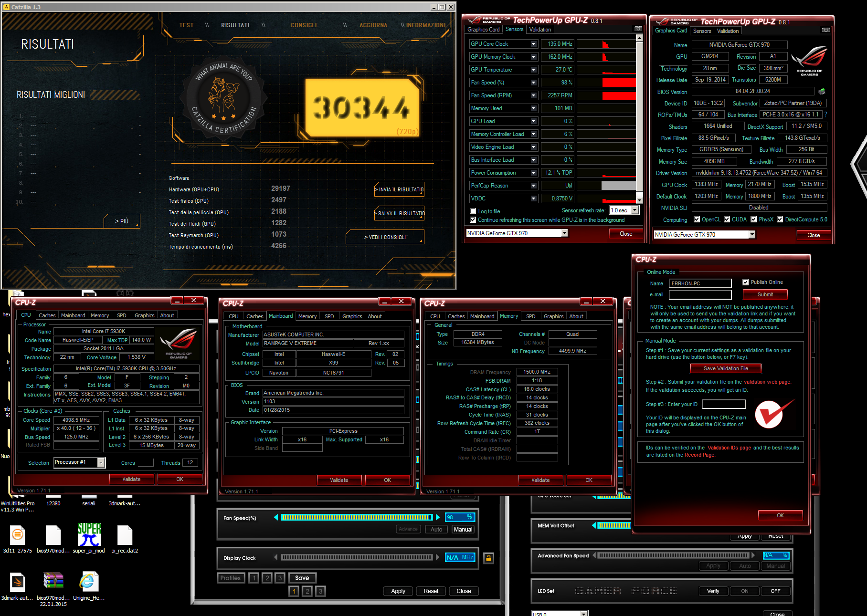Open the GPU Core Clock sensor dropdown
Screen dimensions: 867x616
click(x=534, y=44)
